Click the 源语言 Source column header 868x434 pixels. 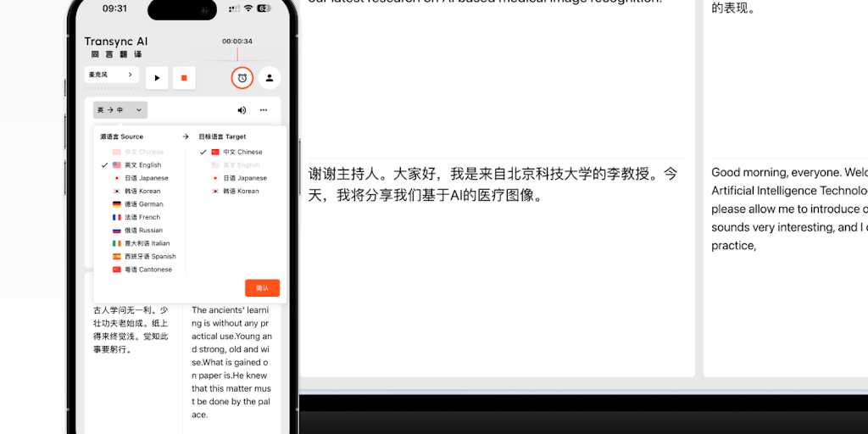(x=122, y=136)
